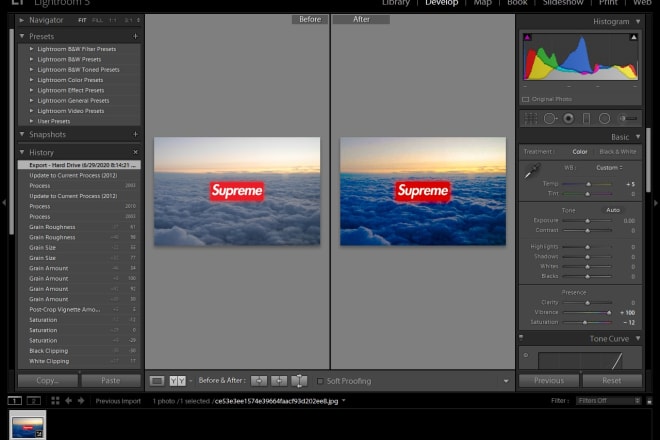Switch to Loupe view icon
Viewport: 660px width, 440px height.
(157, 381)
